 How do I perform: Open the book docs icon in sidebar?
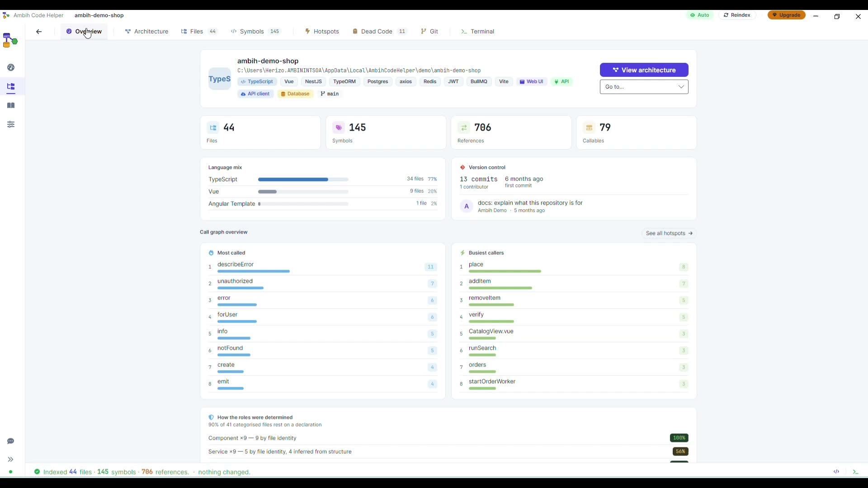click(11, 105)
